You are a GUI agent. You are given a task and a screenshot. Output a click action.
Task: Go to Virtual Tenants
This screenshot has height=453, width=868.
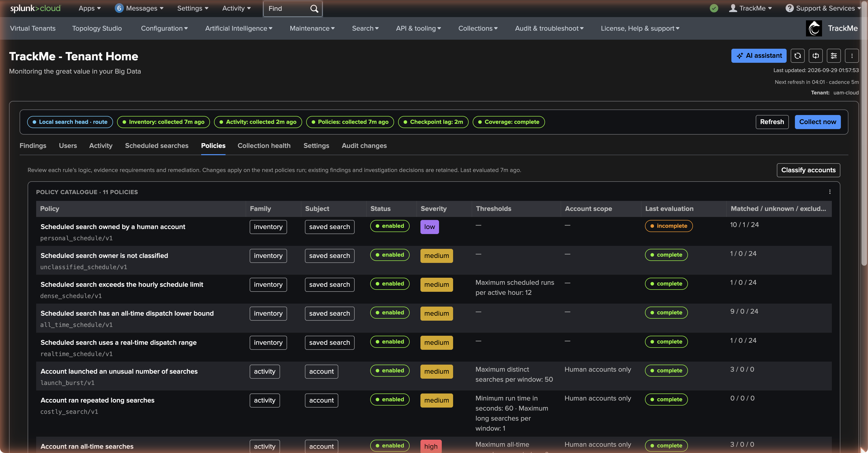pyautogui.click(x=33, y=29)
